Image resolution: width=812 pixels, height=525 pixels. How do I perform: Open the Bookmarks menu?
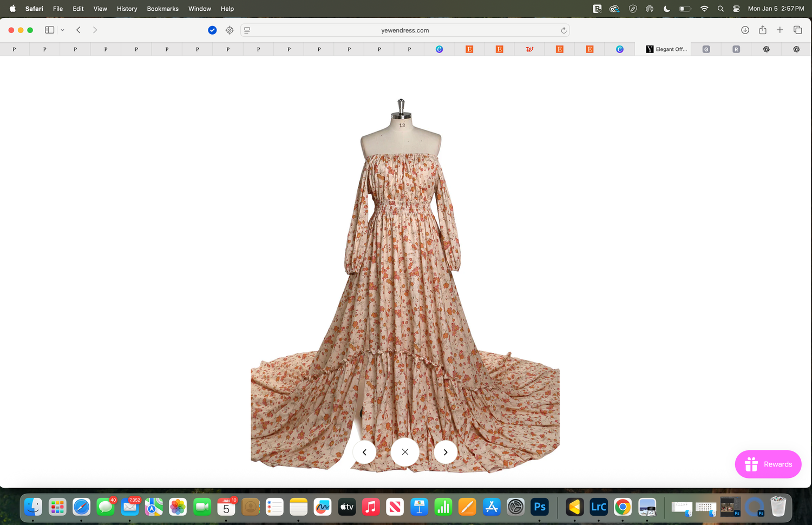(163, 9)
